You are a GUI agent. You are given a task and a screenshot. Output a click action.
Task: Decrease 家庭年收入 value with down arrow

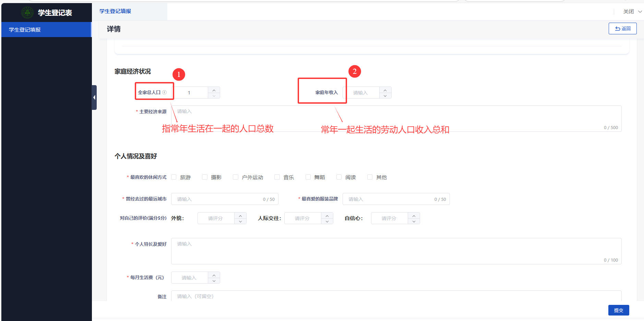click(385, 96)
